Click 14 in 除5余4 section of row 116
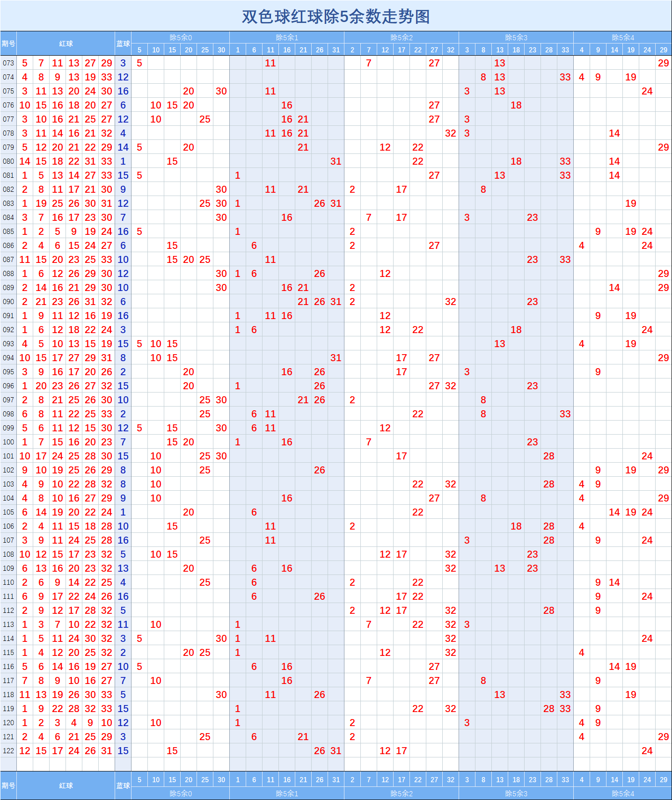The image size is (672, 800). [x=614, y=666]
